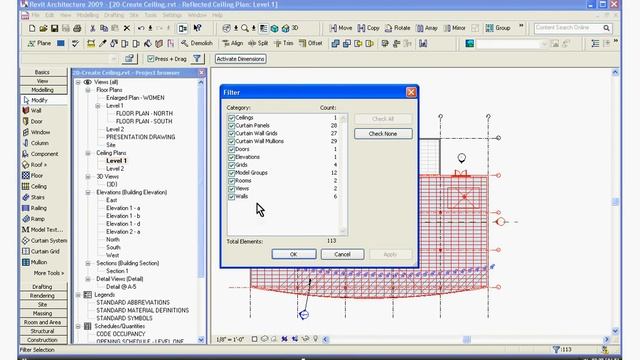Select the Curtain System tool
Screen dimensions: 640x360
pos(44,240)
